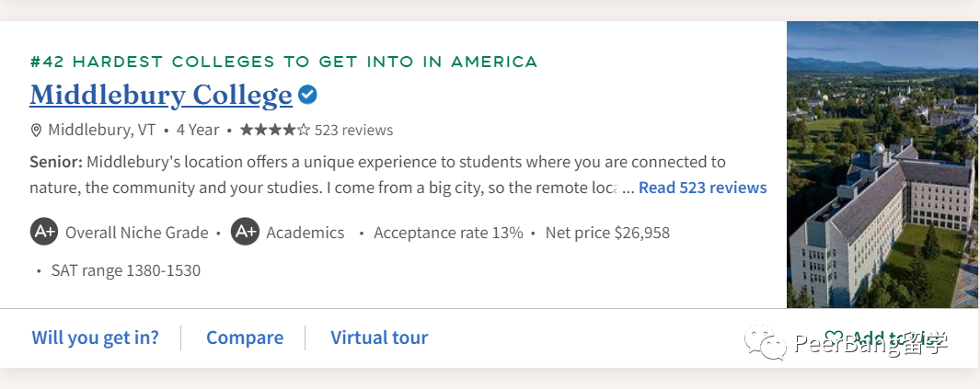Click the location pin icon
The height and width of the screenshot is (389, 980).
pos(37,130)
